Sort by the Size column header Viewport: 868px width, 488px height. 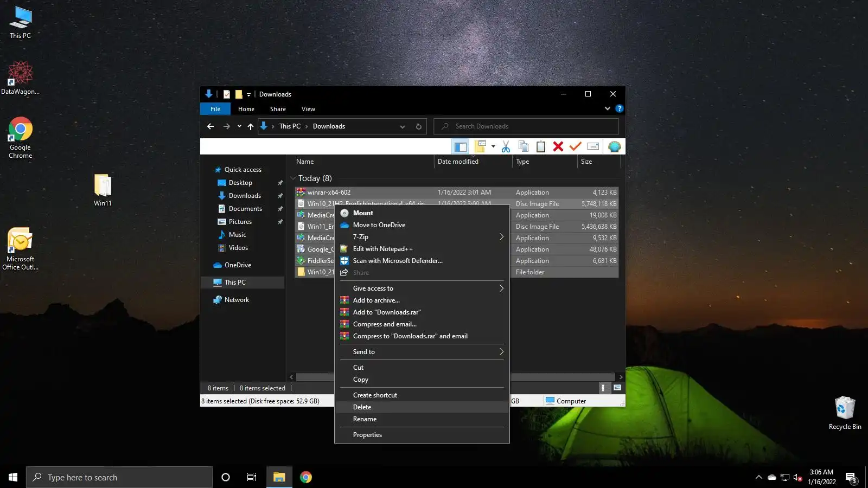point(598,162)
